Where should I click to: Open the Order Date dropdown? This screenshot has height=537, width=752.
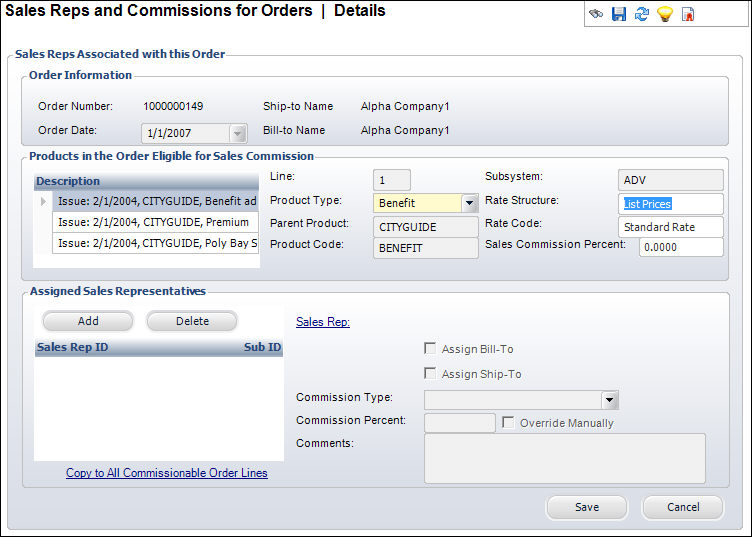pos(237,133)
